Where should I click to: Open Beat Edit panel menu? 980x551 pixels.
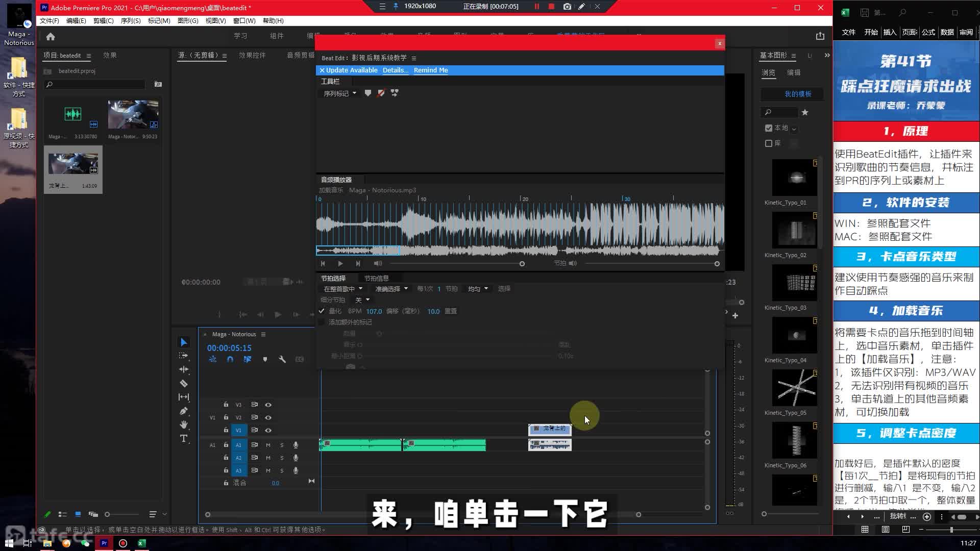coord(414,58)
